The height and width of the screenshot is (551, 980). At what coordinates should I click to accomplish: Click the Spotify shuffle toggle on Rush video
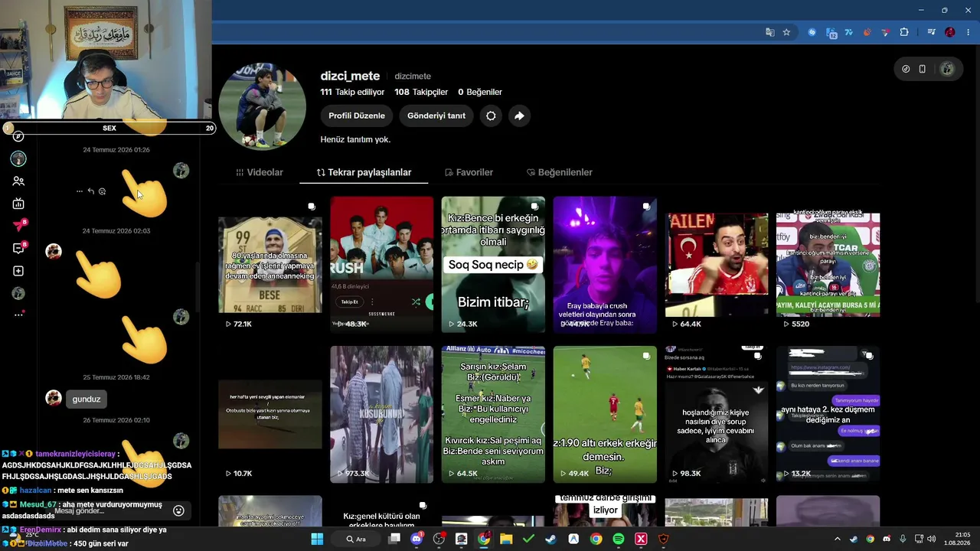click(416, 302)
